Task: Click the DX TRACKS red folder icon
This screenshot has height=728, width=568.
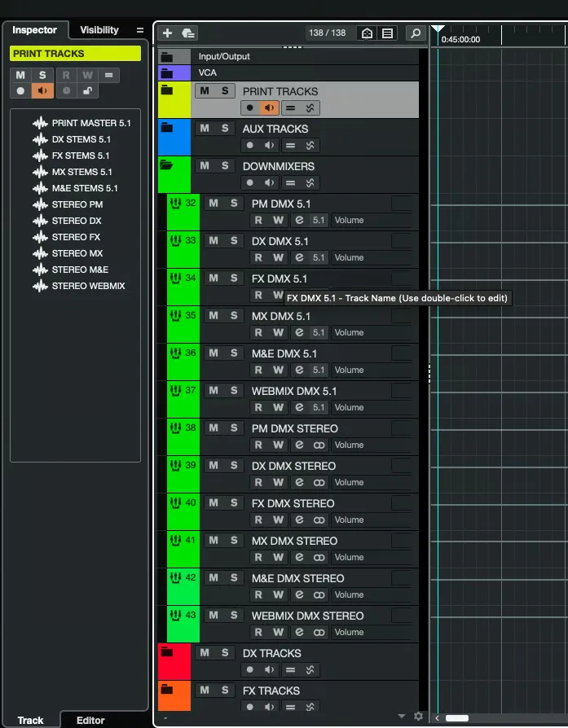Action: pyautogui.click(x=167, y=651)
